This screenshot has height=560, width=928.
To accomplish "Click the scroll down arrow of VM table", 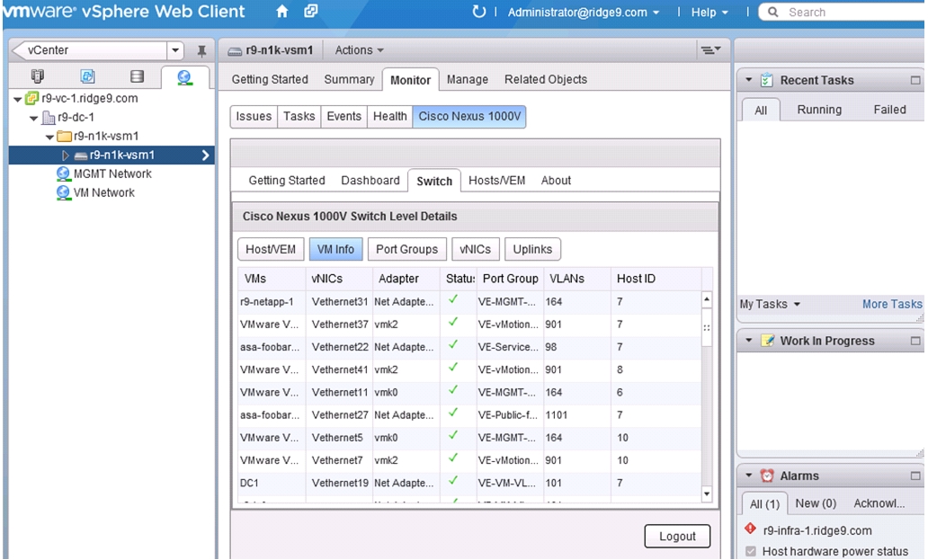I will (x=707, y=493).
